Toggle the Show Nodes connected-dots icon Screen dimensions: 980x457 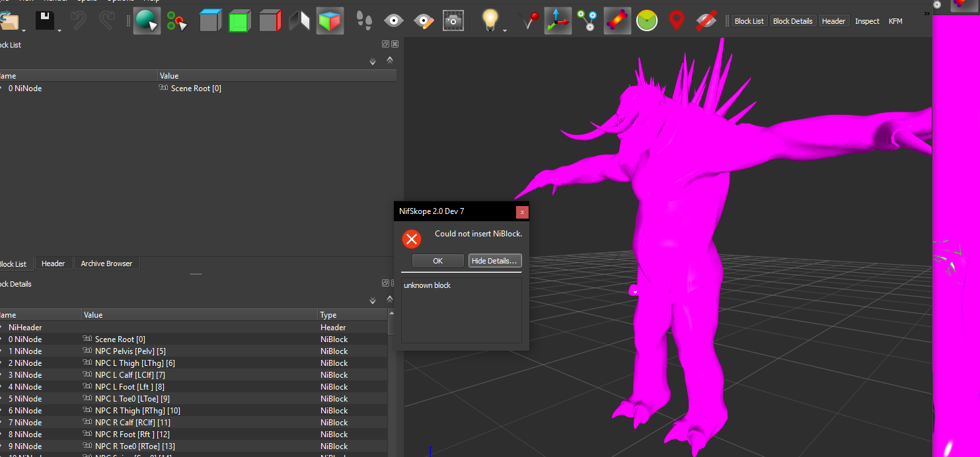click(x=587, y=21)
